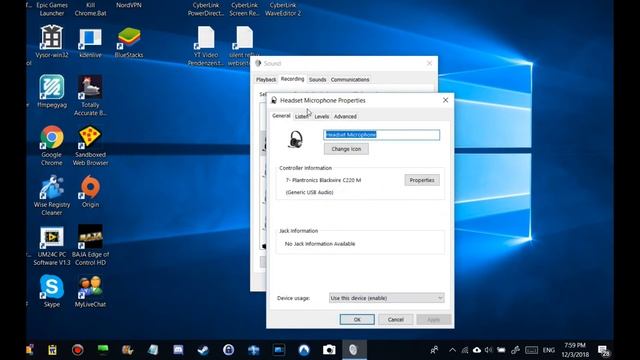Screen dimensions: 640x360
Task: Select the Epic Games Launcher label
Action: pyautogui.click(x=51, y=9)
